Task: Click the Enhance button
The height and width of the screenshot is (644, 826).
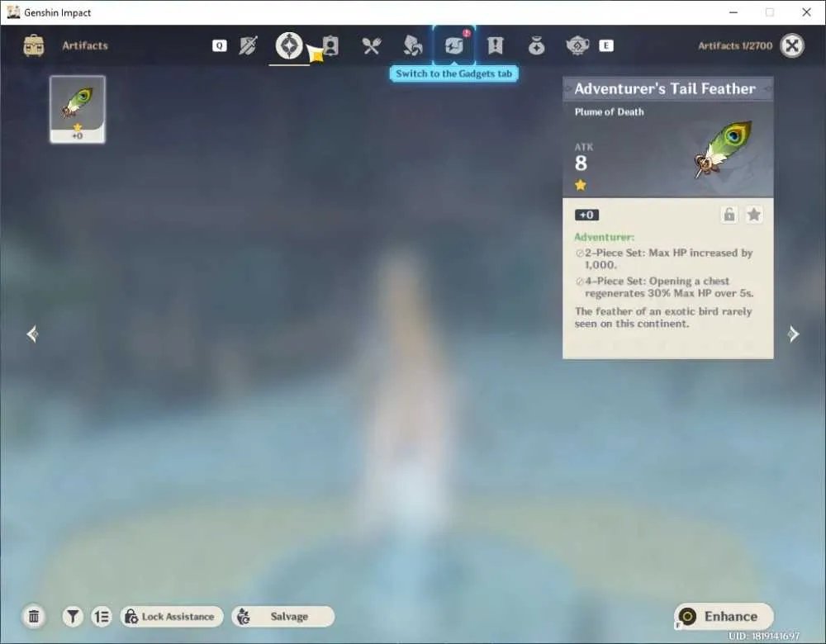Action: pyautogui.click(x=724, y=617)
